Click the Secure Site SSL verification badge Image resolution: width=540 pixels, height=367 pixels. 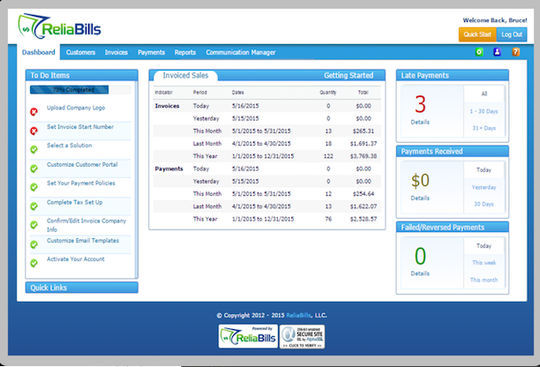click(x=302, y=336)
